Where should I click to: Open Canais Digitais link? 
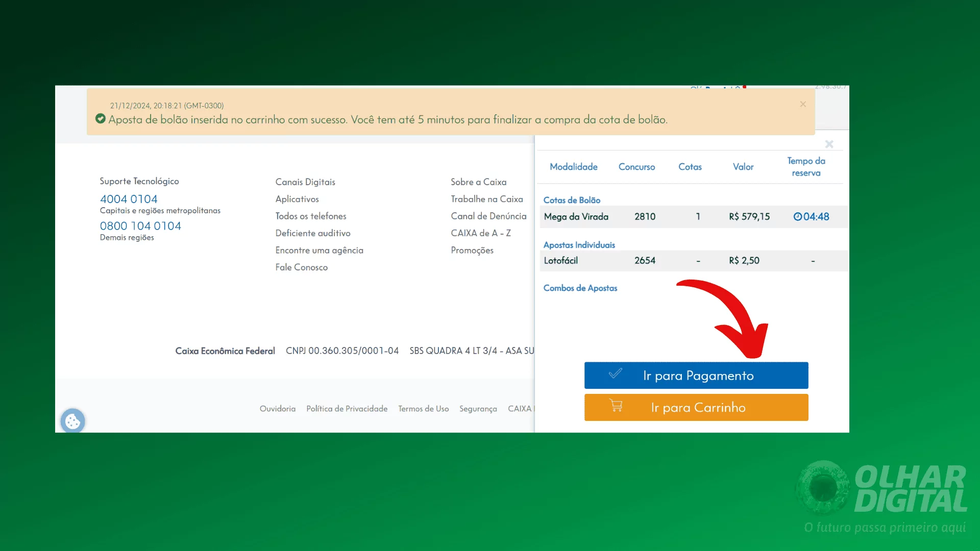coord(305,182)
